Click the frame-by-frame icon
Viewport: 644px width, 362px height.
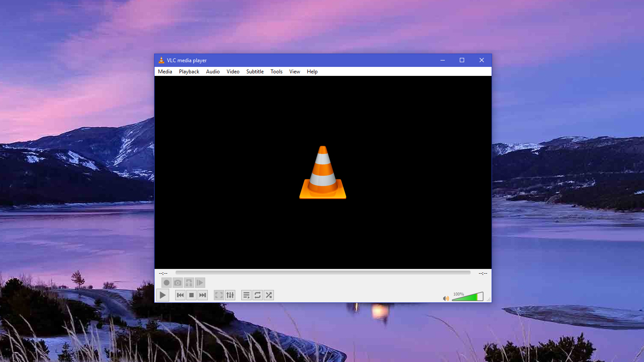tap(200, 283)
